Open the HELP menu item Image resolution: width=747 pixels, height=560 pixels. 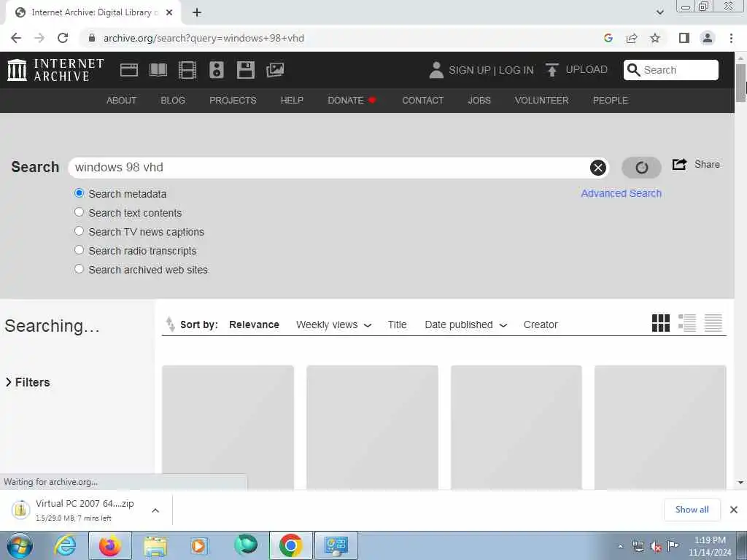(292, 101)
